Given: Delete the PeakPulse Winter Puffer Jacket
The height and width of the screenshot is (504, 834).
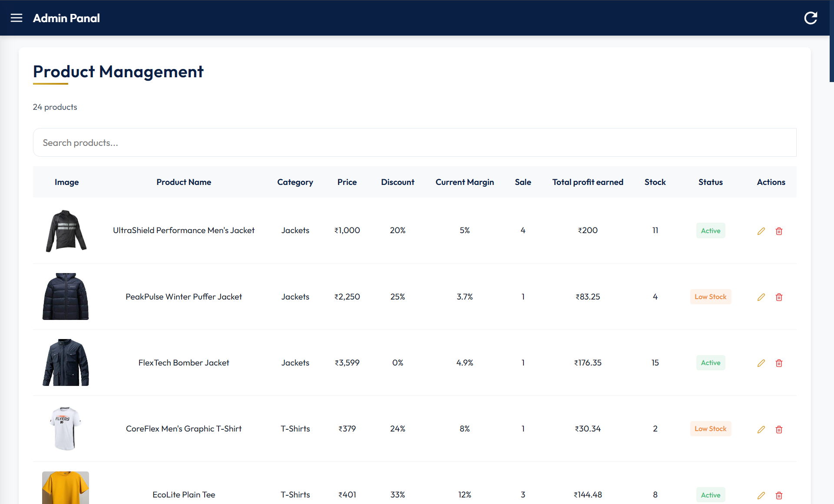Looking at the screenshot, I should pos(779,297).
